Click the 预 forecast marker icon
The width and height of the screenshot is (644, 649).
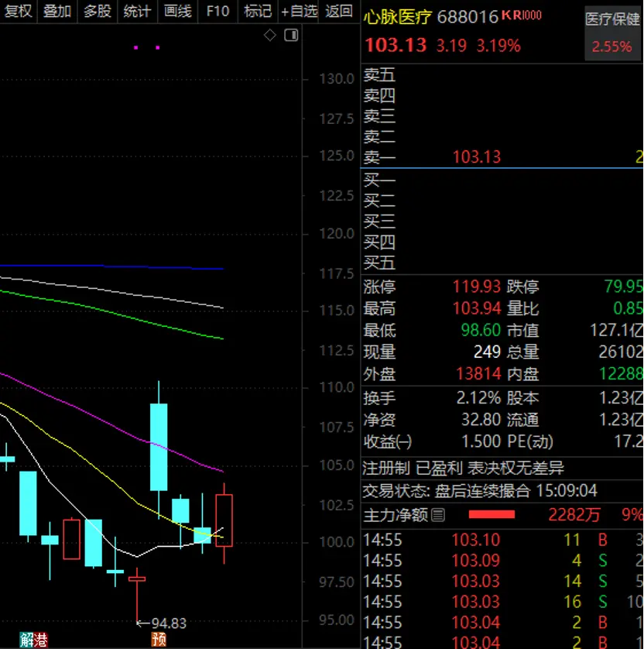click(159, 640)
